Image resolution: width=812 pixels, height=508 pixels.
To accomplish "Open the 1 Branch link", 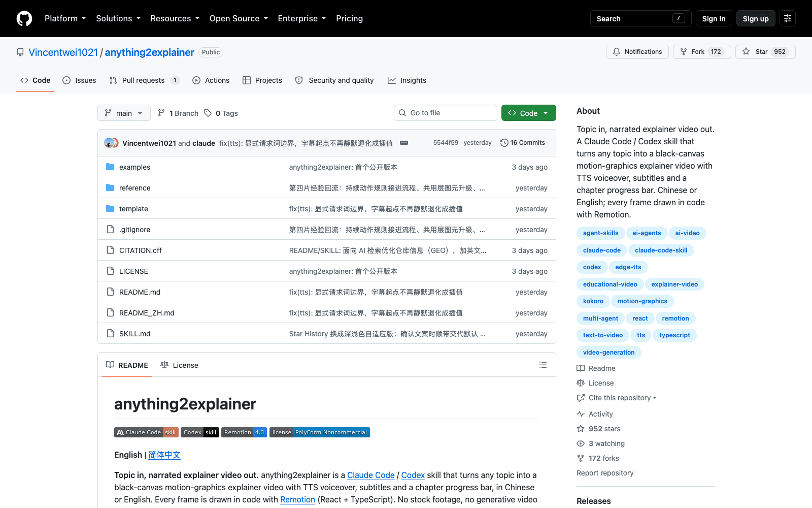I will pos(178,113).
